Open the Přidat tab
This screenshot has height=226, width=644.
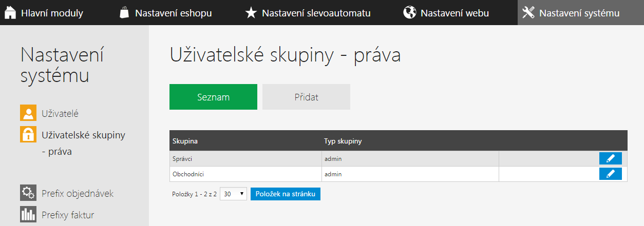[306, 97]
